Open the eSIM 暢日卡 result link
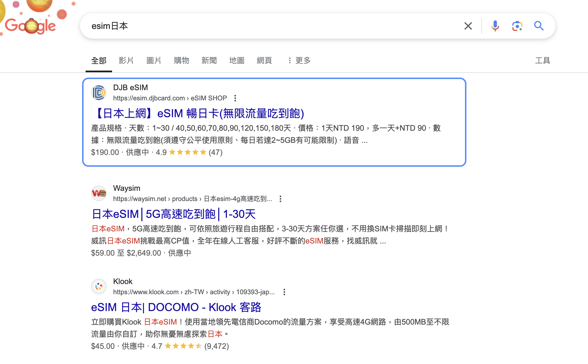Image resolution: width=588 pixels, height=364 pixels. [198, 113]
